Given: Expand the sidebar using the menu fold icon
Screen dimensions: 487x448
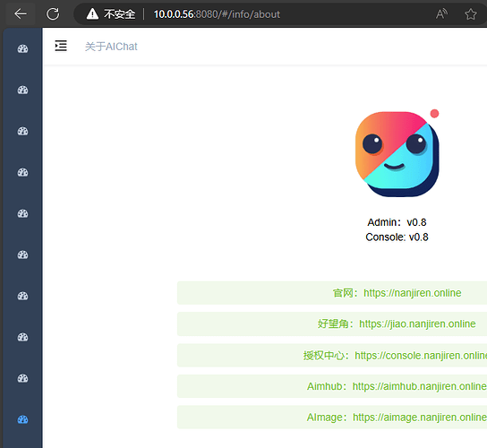Looking at the screenshot, I should (61, 46).
